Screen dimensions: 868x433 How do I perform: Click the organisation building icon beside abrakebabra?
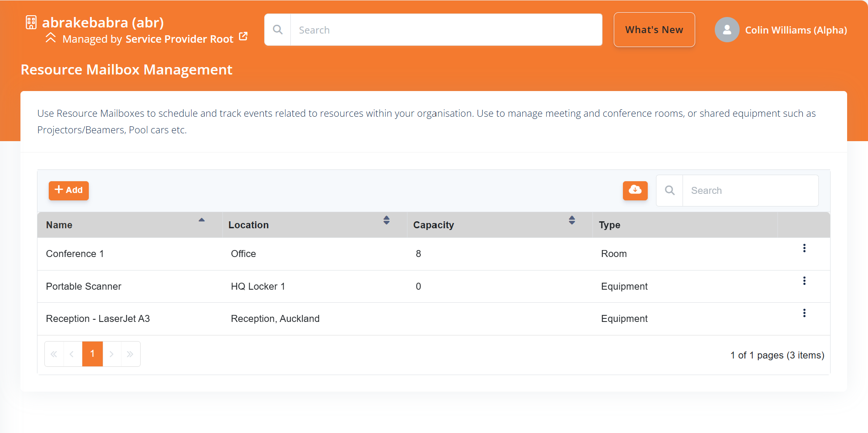(30, 23)
